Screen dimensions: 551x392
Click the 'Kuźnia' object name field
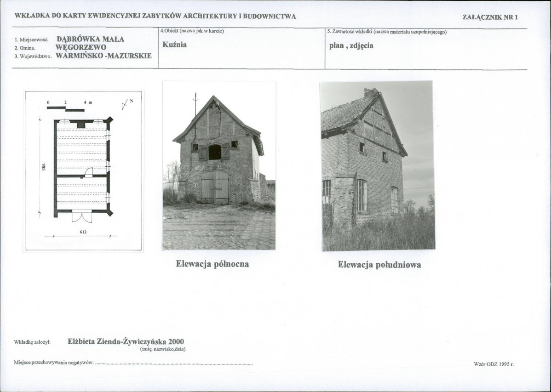coord(175,45)
